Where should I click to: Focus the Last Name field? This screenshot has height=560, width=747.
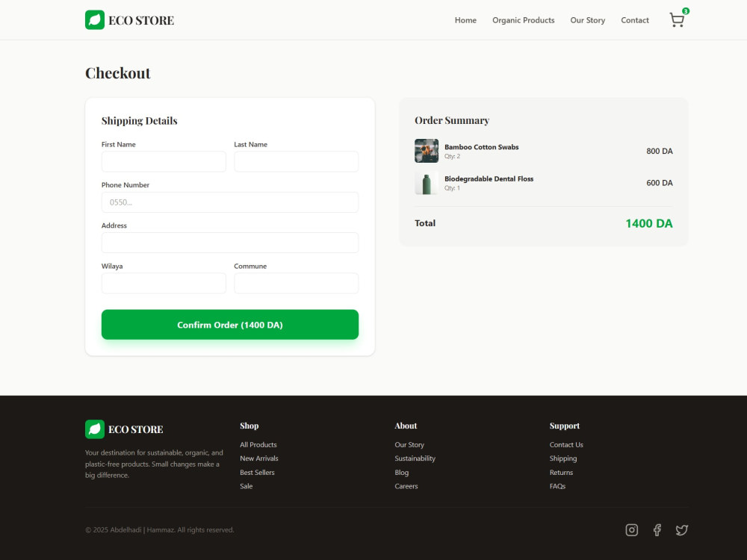(297, 161)
